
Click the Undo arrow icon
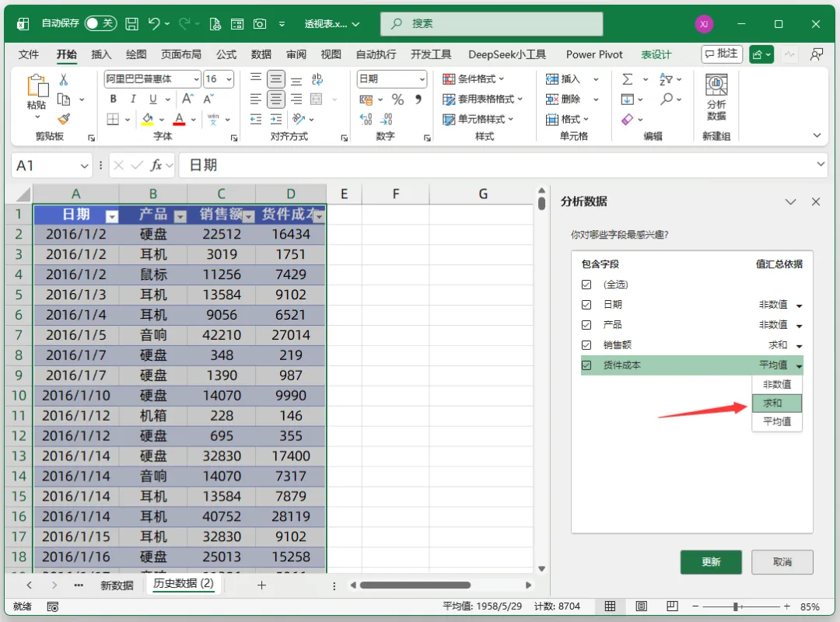point(154,23)
